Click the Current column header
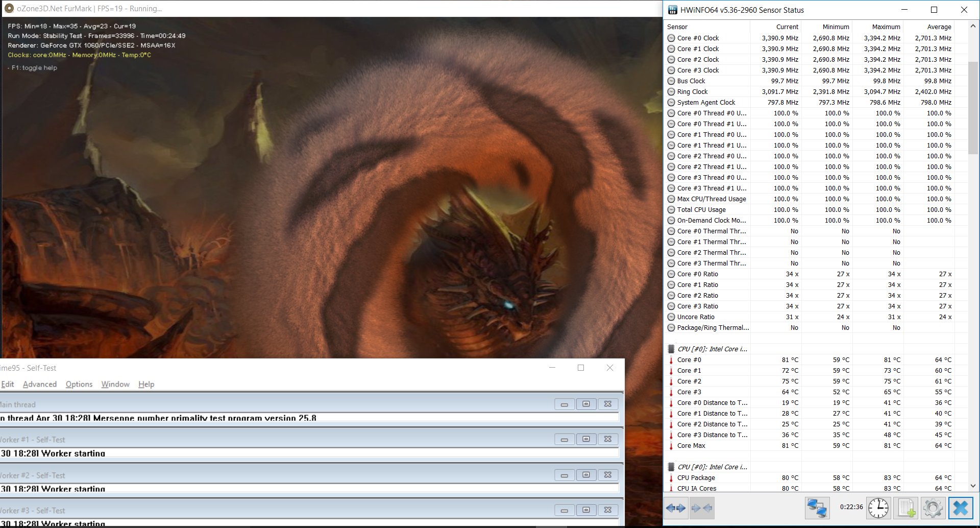980x528 pixels. 776,27
